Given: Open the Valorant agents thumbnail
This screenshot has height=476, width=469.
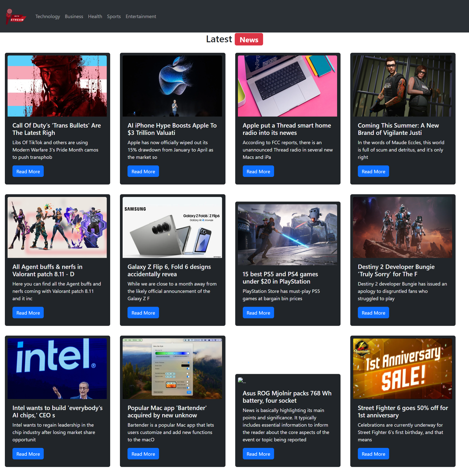Looking at the screenshot, I should click(57, 227).
